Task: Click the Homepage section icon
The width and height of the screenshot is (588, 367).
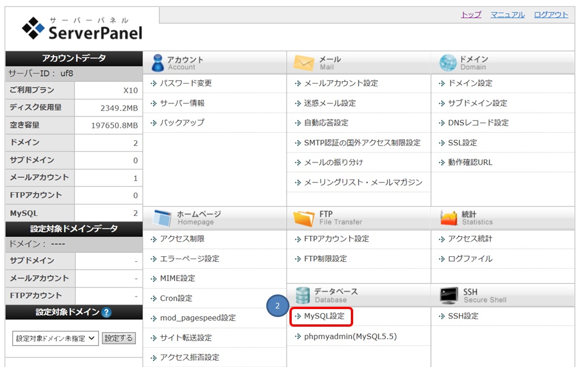Action: point(163,217)
